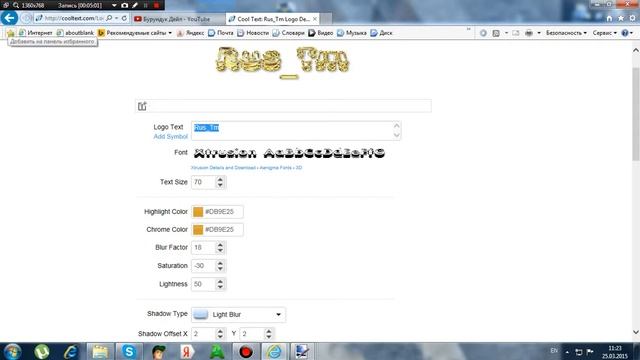Click the Xirusion font details link

pos(223,168)
